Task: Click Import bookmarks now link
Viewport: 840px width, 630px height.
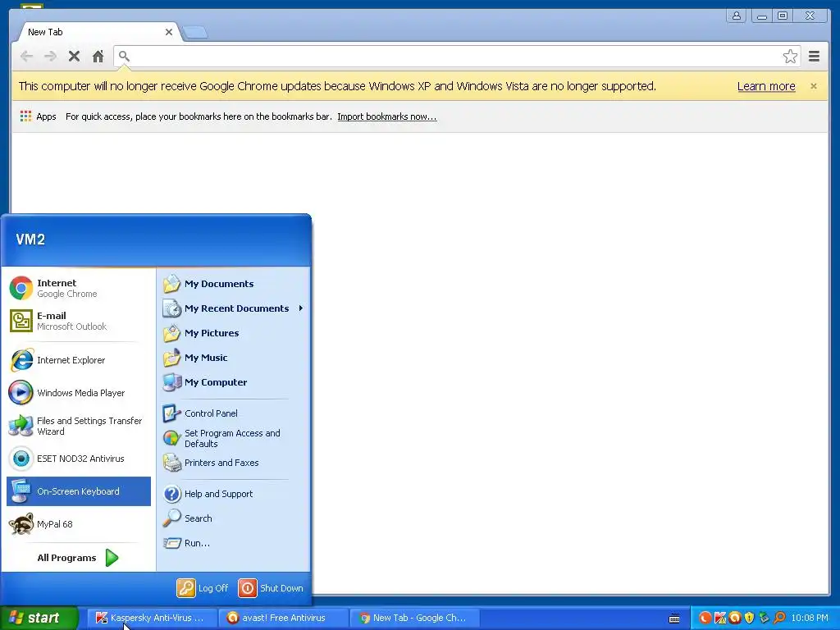Action: coord(387,116)
